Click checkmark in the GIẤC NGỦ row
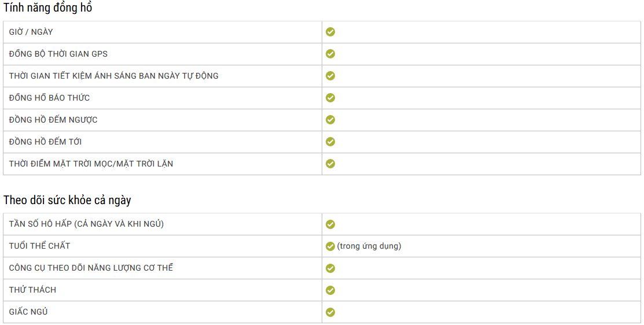The width and height of the screenshot is (644, 325). pos(330,312)
